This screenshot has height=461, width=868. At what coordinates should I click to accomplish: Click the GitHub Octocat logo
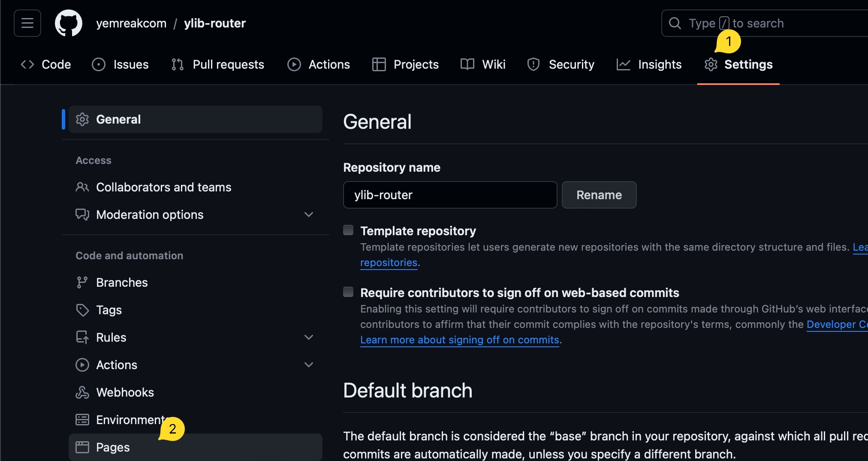[69, 23]
